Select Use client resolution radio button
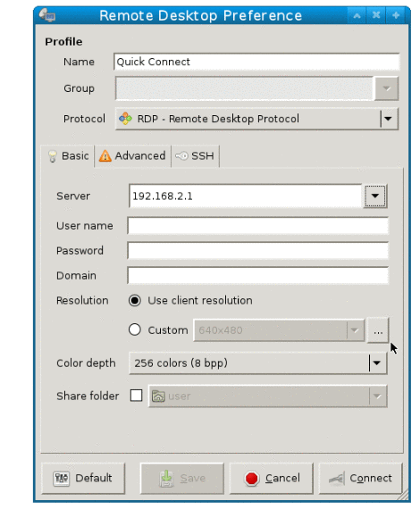Viewport: 420px width, 509px height. click(134, 300)
